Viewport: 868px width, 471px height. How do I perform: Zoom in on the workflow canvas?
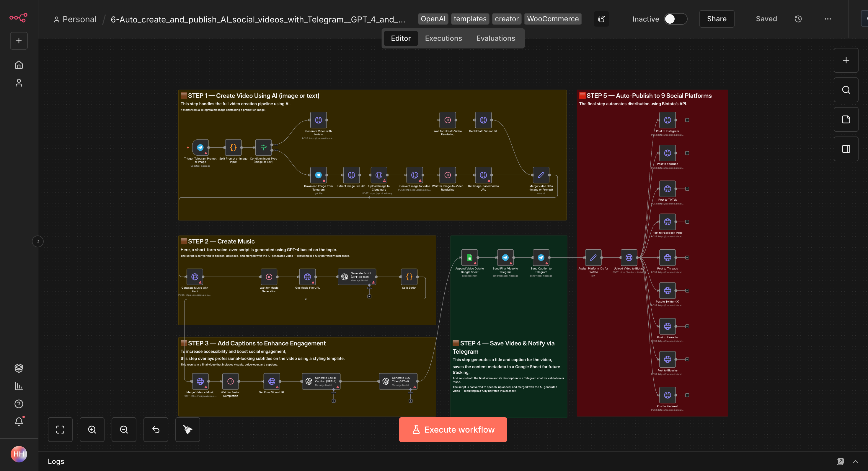pyautogui.click(x=92, y=430)
